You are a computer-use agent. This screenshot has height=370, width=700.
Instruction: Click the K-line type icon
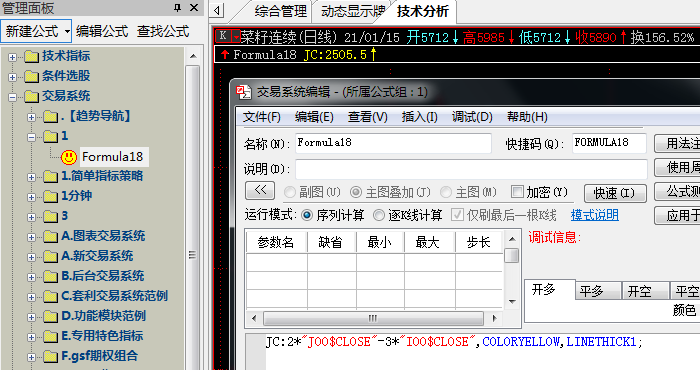(x=223, y=36)
